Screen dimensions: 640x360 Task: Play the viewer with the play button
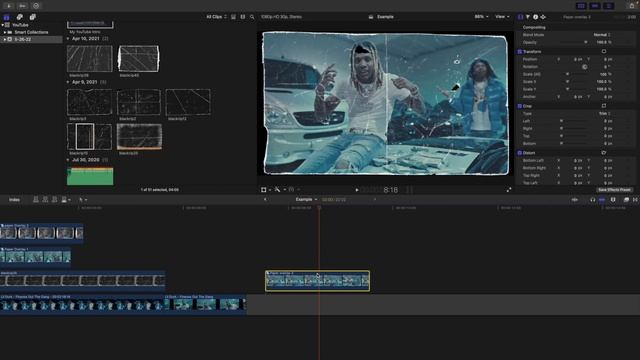[x=357, y=190]
